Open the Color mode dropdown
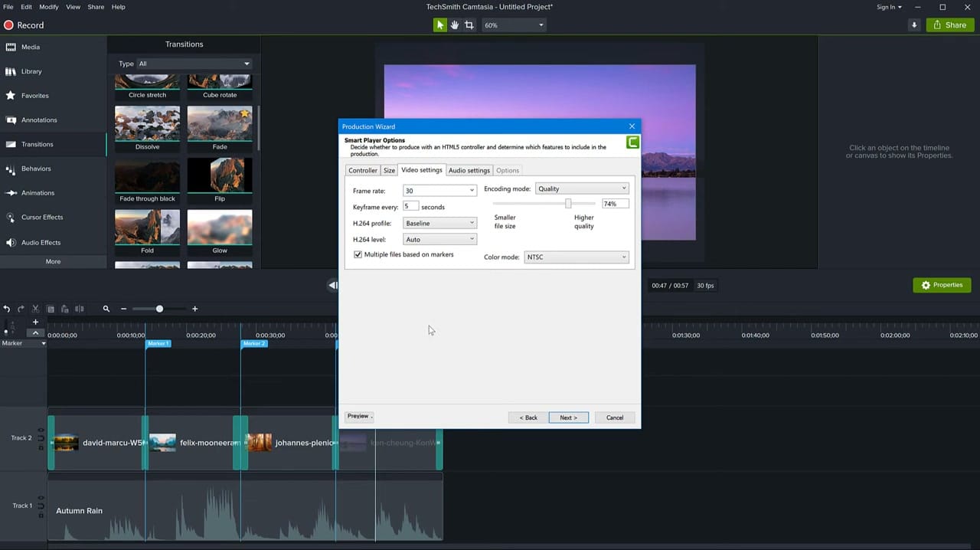Viewport: 980px width, 550px height. [x=576, y=257]
